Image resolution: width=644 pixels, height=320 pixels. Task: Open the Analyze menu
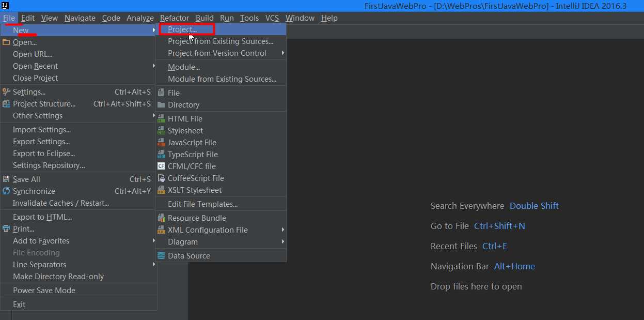click(x=140, y=18)
